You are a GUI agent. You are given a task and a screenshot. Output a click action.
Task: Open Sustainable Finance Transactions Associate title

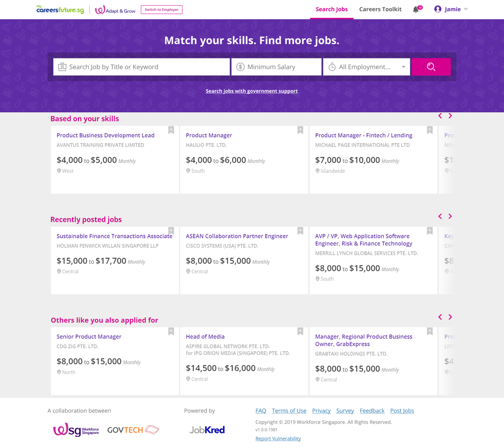[x=115, y=236]
